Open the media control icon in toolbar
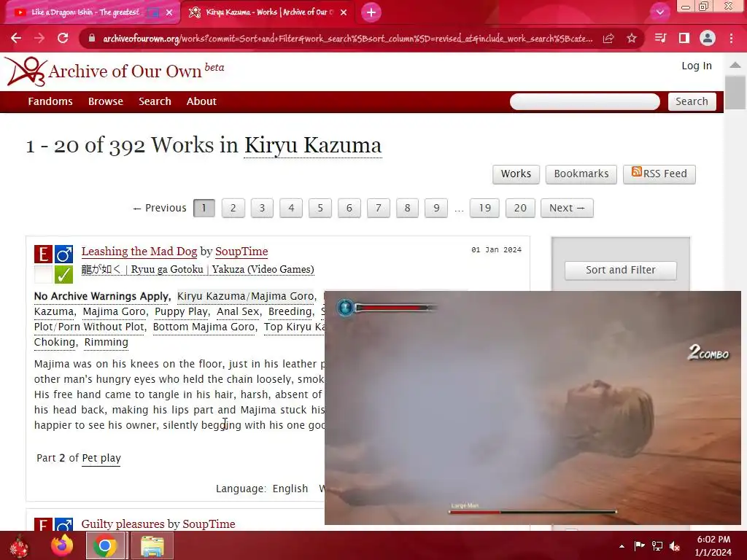Screen dimensions: 747x560 coord(660,38)
